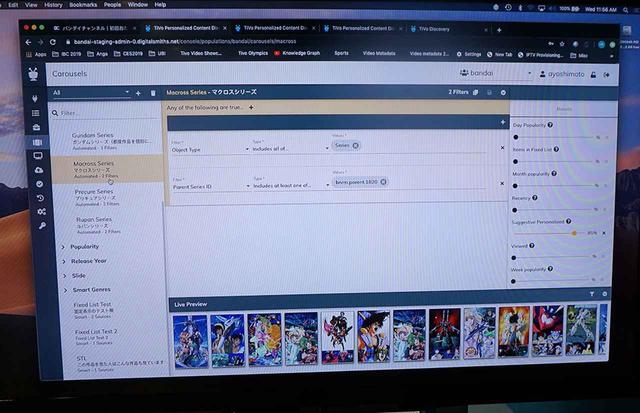Open the Parent Series ID filter dropdown
The image size is (640, 413).
211,186
